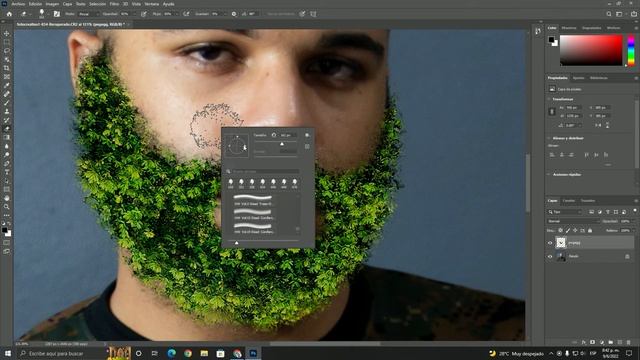Switch to the Canales tab

569,201
